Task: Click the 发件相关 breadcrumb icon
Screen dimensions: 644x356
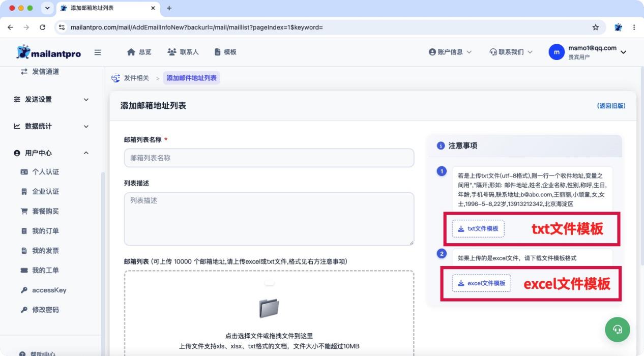Action: click(116, 78)
